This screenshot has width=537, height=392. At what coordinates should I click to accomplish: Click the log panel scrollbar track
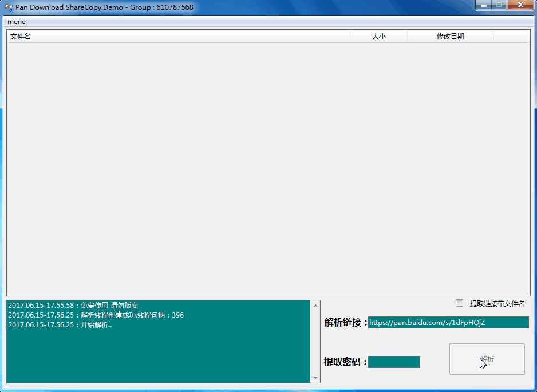pos(315,342)
